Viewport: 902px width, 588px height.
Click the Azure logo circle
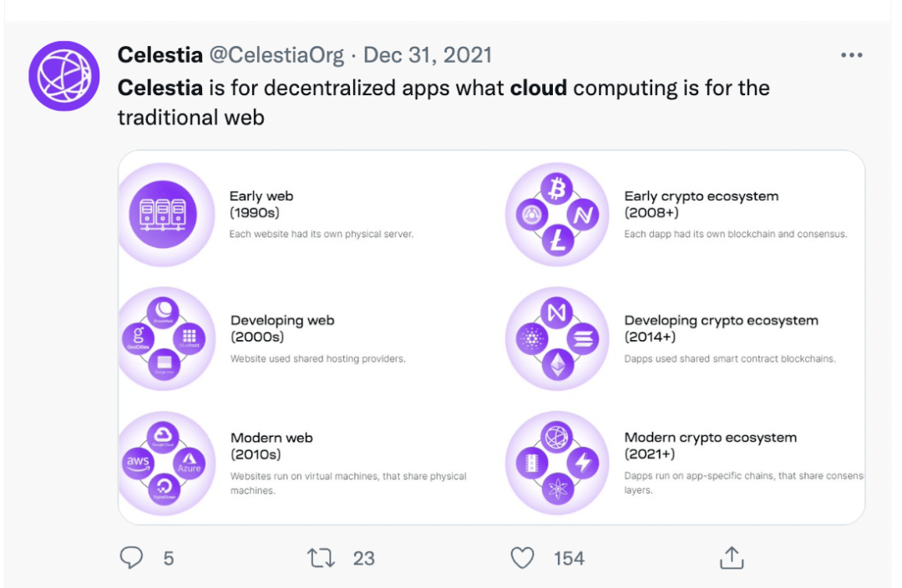190,463
